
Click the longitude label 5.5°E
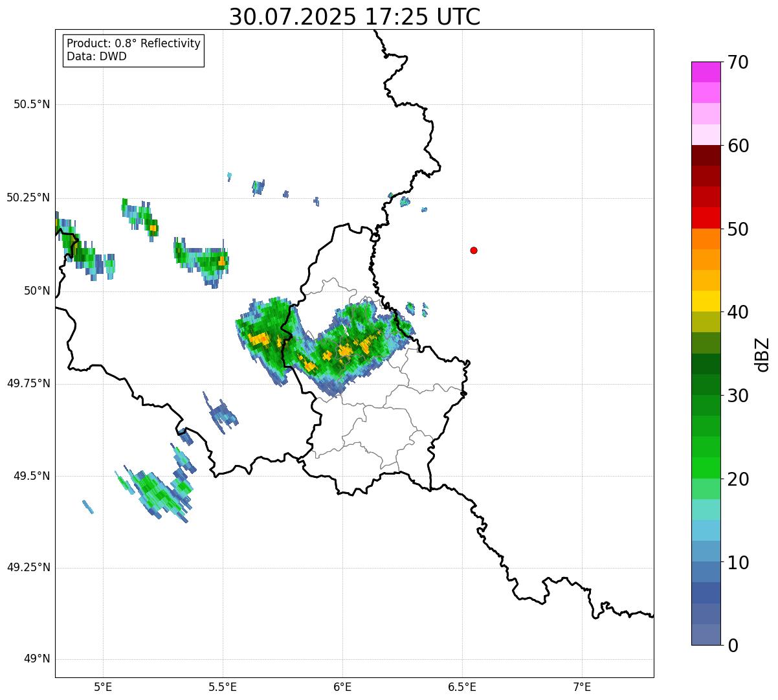coord(223,688)
